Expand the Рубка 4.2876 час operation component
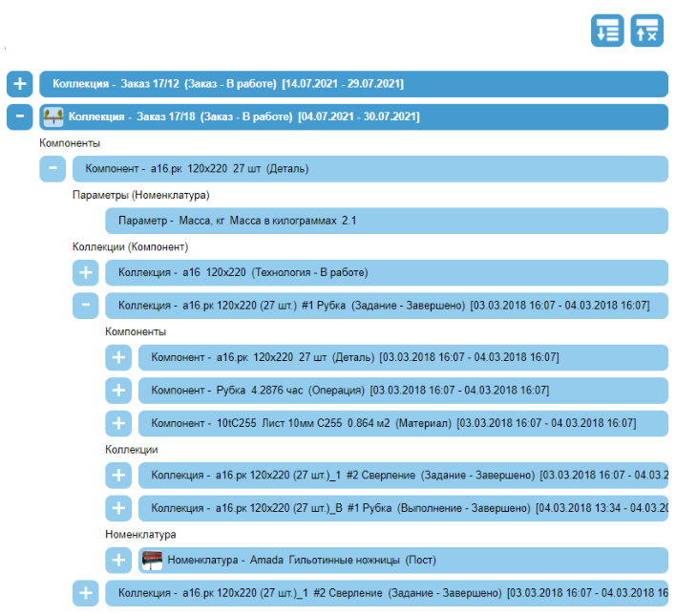The width and height of the screenshot is (676, 616). point(118,391)
